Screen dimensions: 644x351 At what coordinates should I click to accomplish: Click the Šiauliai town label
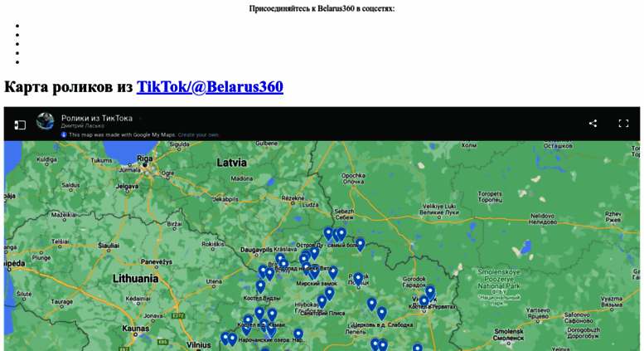pos(109,246)
